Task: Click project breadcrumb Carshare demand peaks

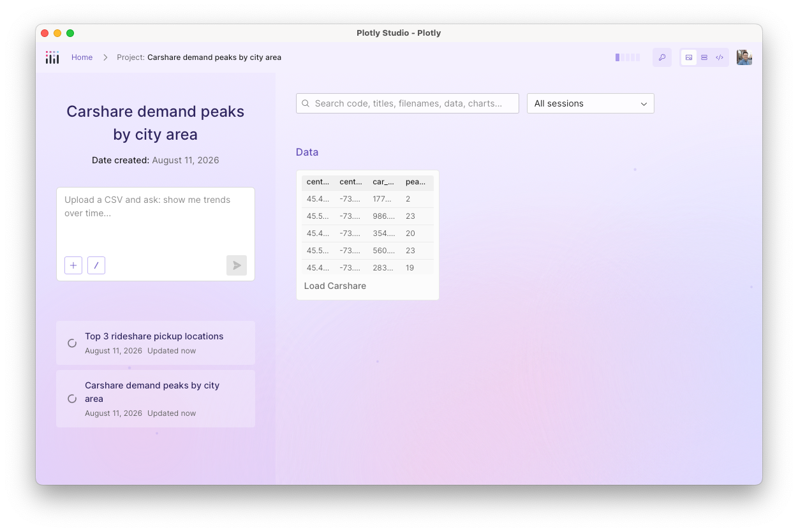Action: click(x=199, y=57)
